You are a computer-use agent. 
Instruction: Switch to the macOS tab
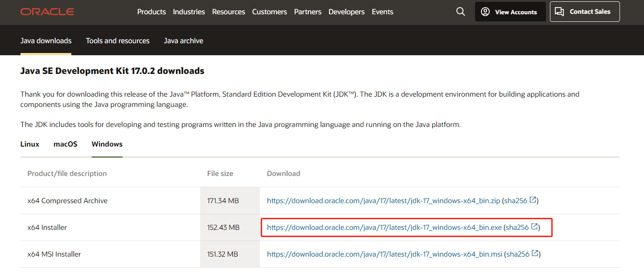click(x=65, y=144)
